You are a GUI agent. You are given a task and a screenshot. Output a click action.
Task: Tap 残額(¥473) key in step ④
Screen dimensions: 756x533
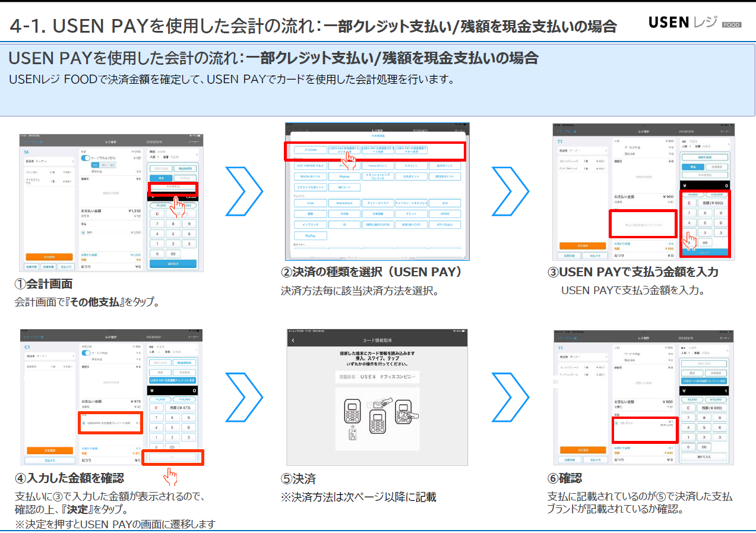click(181, 408)
